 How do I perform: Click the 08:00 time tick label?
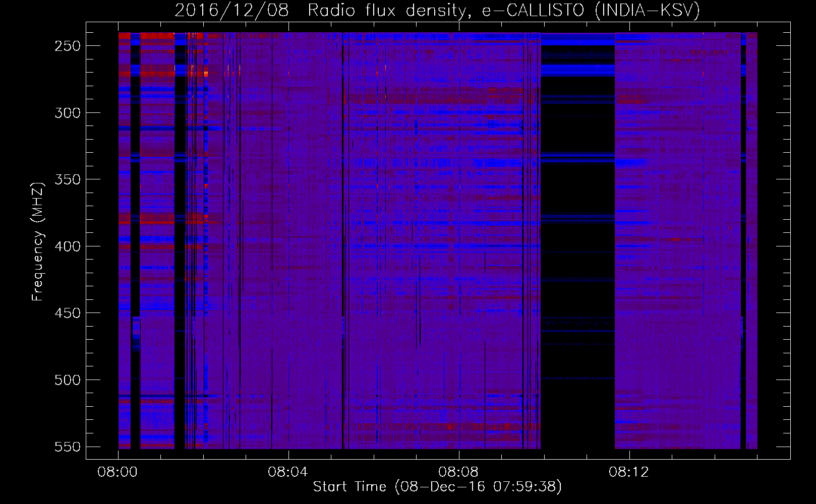point(118,472)
